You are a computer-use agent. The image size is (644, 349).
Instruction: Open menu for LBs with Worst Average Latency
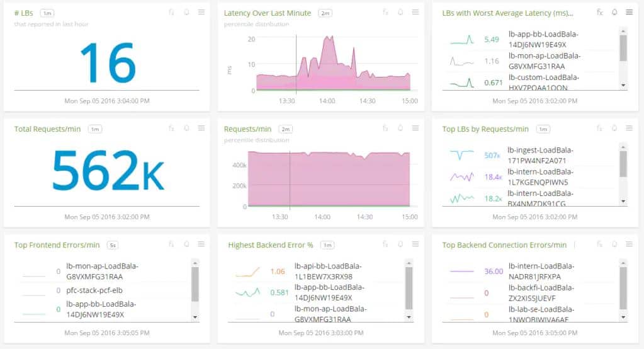(630, 13)
